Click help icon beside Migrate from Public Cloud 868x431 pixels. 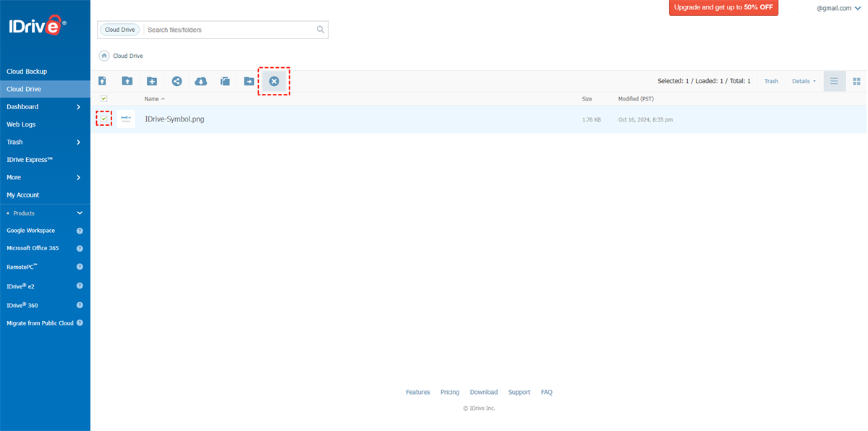point(80,323)
